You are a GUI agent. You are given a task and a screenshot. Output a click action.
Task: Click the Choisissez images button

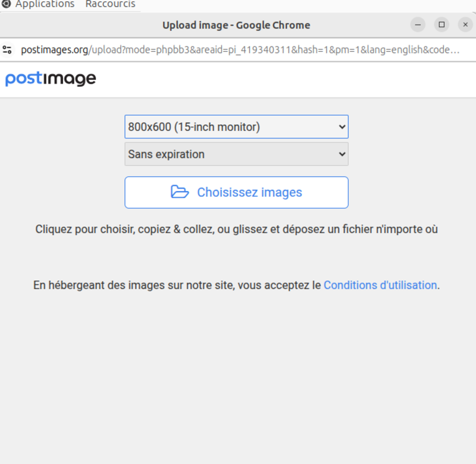click(236, 192)
